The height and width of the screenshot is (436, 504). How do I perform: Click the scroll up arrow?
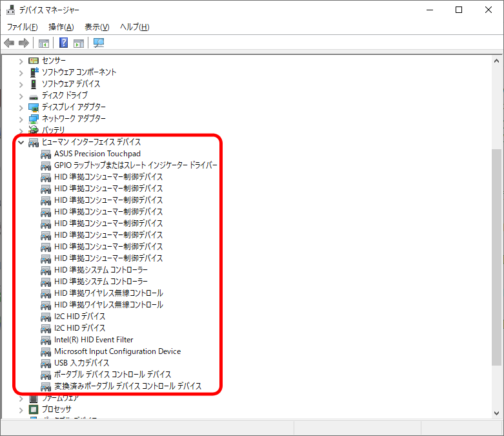(497, 61)
